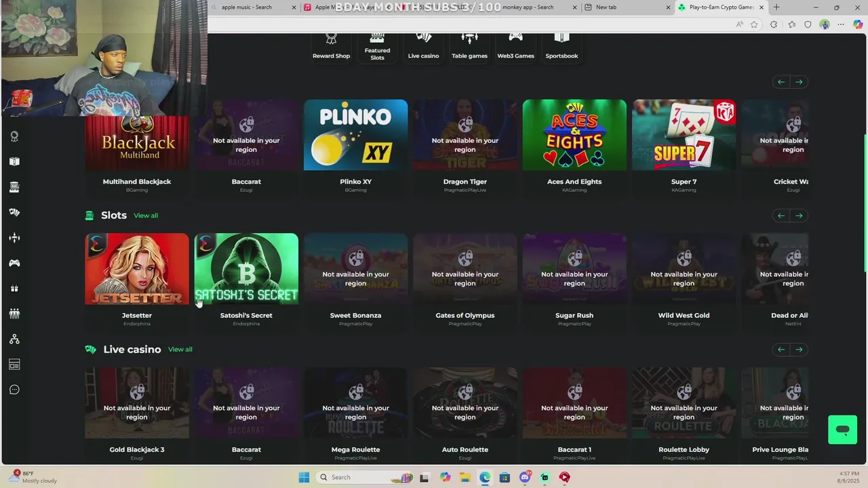Add page to browser favorites star
Image resolution: width=868 pixels, height=488 pixels.
click(x=754, y=24)
